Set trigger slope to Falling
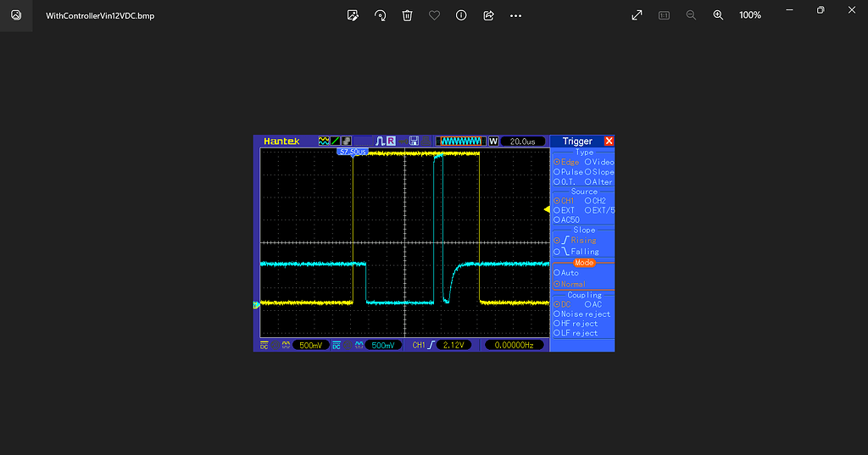This screenshot has height=455, width=868. (576, 252)
